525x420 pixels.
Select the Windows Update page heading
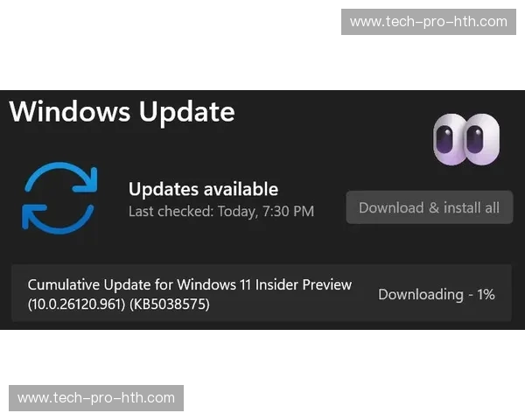pyautogui.click(x=122, y=111)
